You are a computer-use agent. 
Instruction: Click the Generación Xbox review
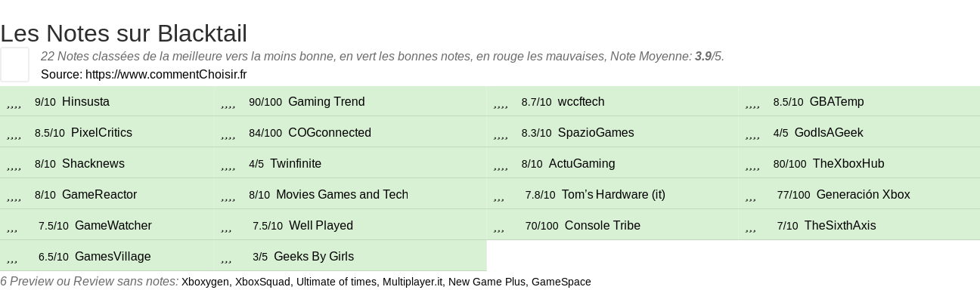click(864, 194)
